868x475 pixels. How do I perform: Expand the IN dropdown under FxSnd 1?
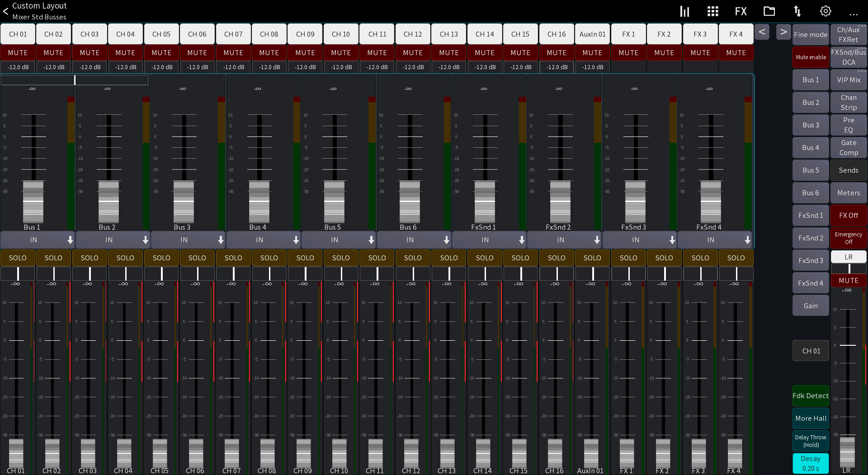(489, 240)
